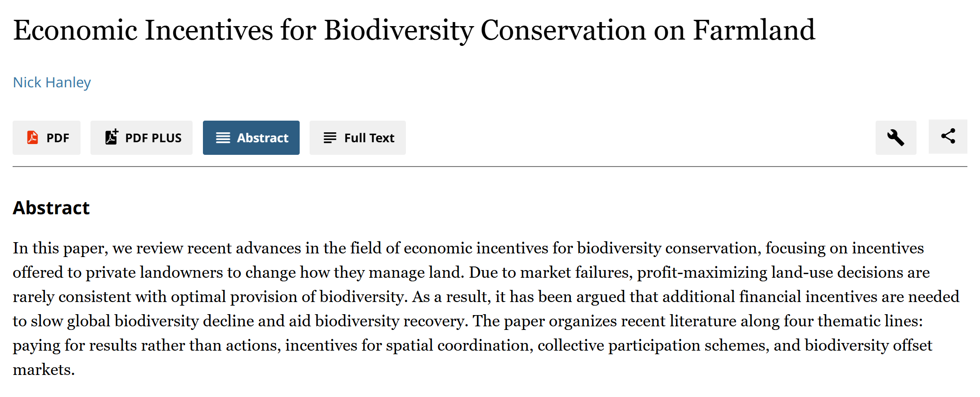980x397 pixels.
Task: Click the first line of abstract text
Action: 468,248
